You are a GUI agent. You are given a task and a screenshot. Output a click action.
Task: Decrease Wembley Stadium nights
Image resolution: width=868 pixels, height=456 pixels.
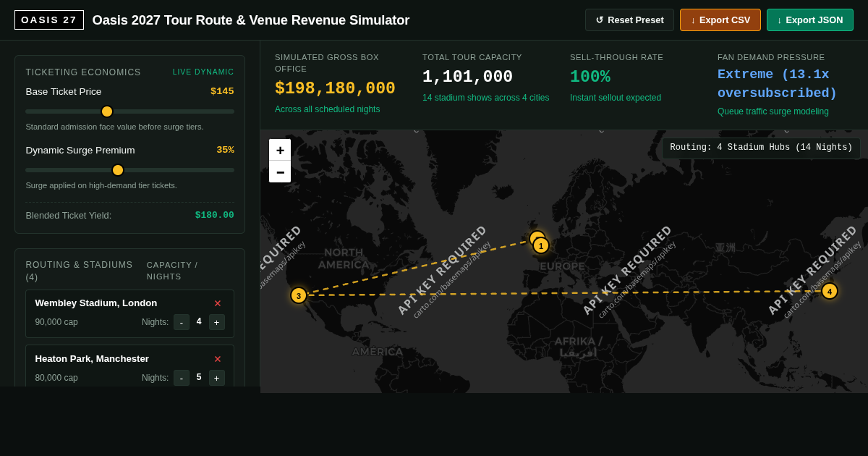click(182, 322)
